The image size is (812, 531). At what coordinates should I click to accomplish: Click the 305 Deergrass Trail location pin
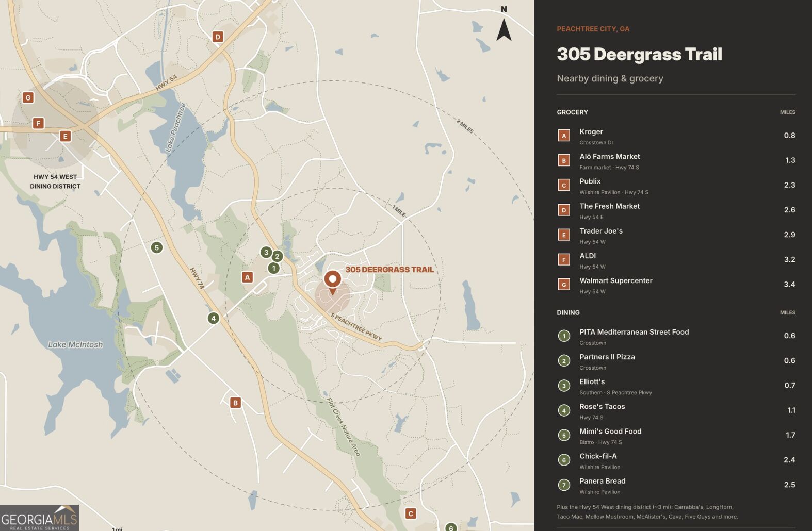coord(333,283)
